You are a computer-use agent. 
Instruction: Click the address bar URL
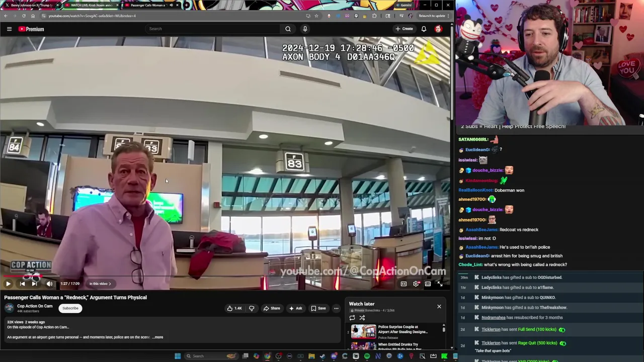tap(92, 16)
